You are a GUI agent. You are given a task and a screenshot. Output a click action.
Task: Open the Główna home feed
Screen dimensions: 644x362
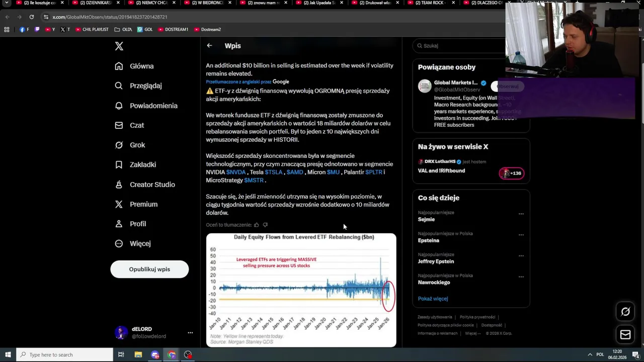coord(134,66)
